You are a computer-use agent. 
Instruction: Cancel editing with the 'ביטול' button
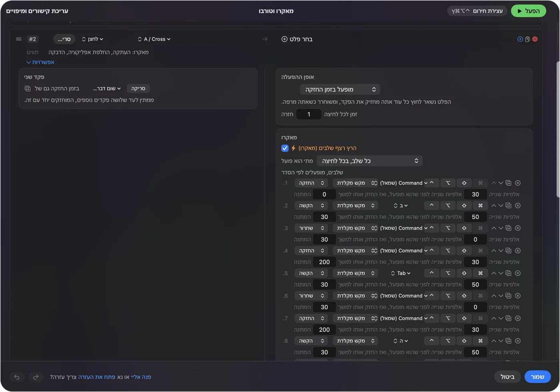tap(508, 377)
